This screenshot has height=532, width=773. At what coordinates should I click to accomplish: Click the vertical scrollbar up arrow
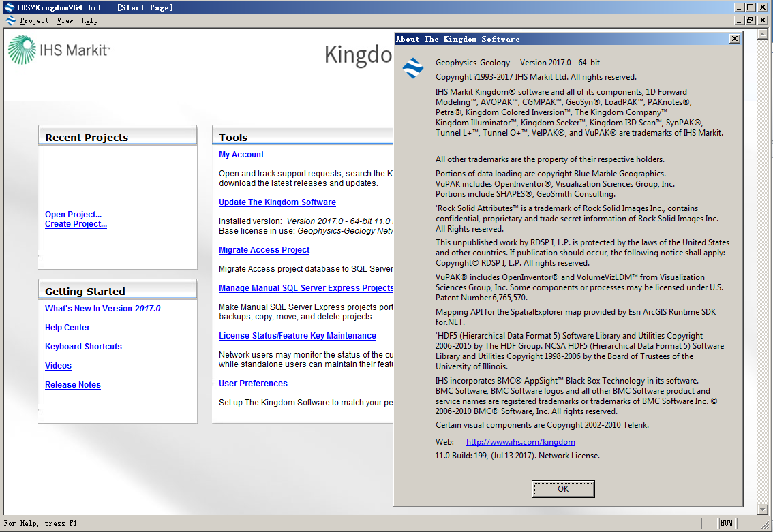click(x=763, y=35)
